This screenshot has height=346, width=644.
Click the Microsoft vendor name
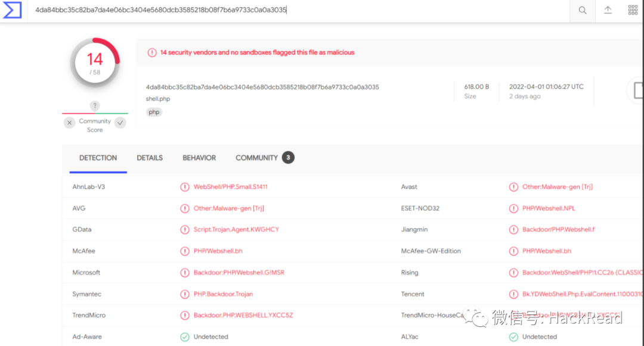tap(86, 273)
